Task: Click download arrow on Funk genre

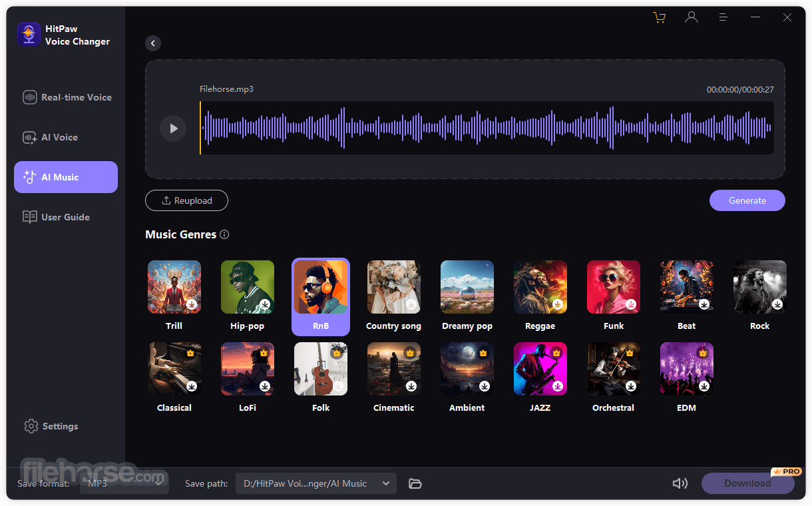Action: tap(631, 304)
